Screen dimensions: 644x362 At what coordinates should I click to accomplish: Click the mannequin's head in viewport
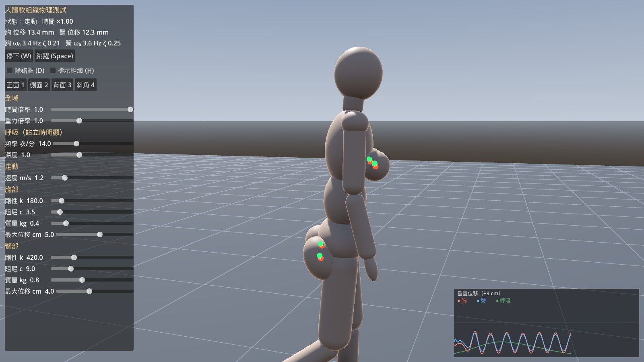click(x=358, y=73)
